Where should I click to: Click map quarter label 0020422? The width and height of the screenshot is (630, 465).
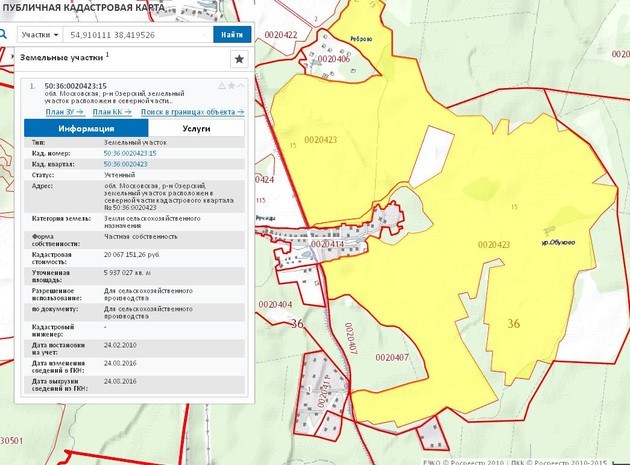pyautogui.click(x=281, y=35)
